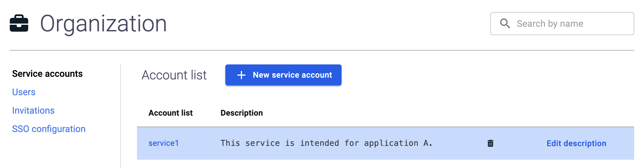Click the 'Search by name' placeholder text
The height and width of the screenshot is (168, 644).
(550, 24)
